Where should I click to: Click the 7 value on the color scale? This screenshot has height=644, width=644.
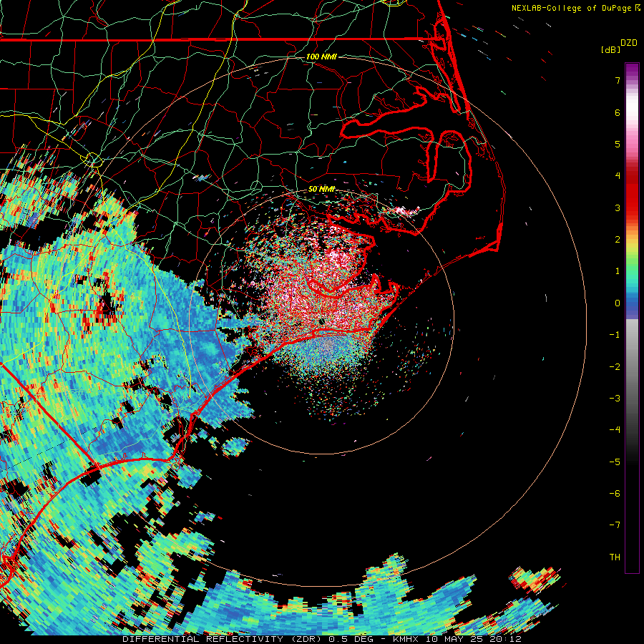coord(618,80)
